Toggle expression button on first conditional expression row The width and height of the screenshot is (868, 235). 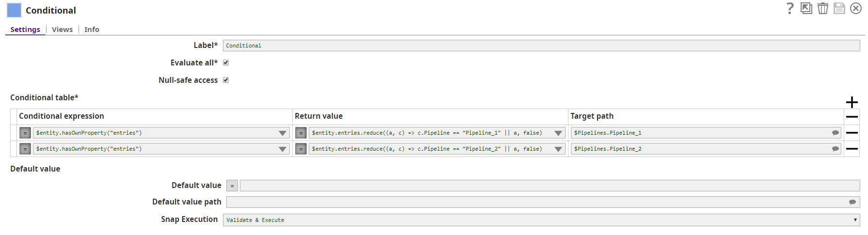point(25,133)
